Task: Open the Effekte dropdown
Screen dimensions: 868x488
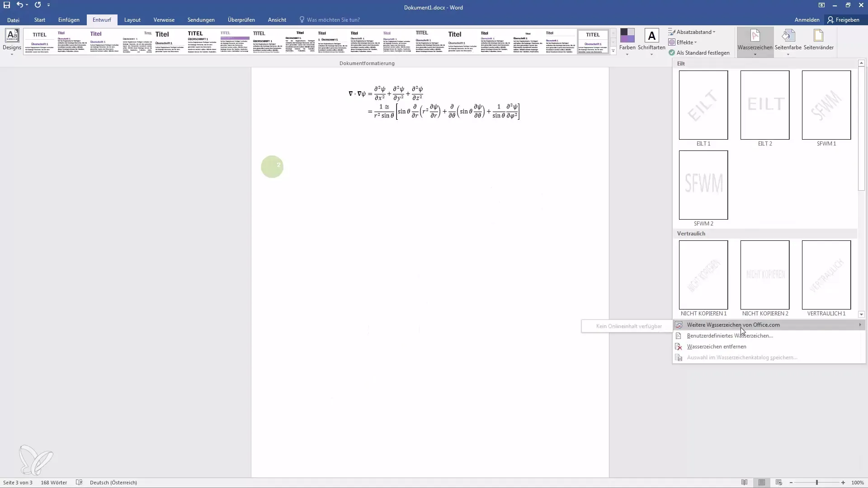Action: pos(686,42)
